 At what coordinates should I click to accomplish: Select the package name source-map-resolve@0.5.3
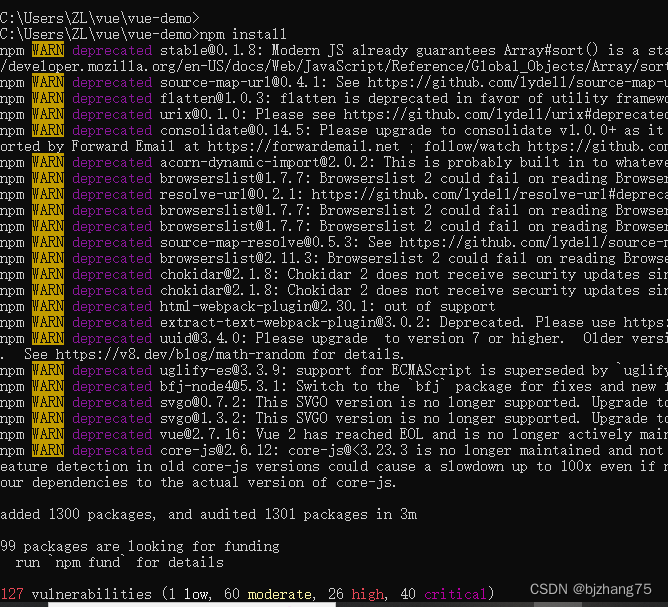(260, 242)
